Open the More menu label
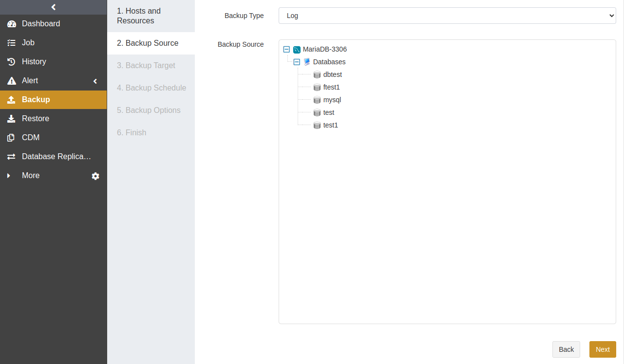The image size is (624, 364). point(31,176)
